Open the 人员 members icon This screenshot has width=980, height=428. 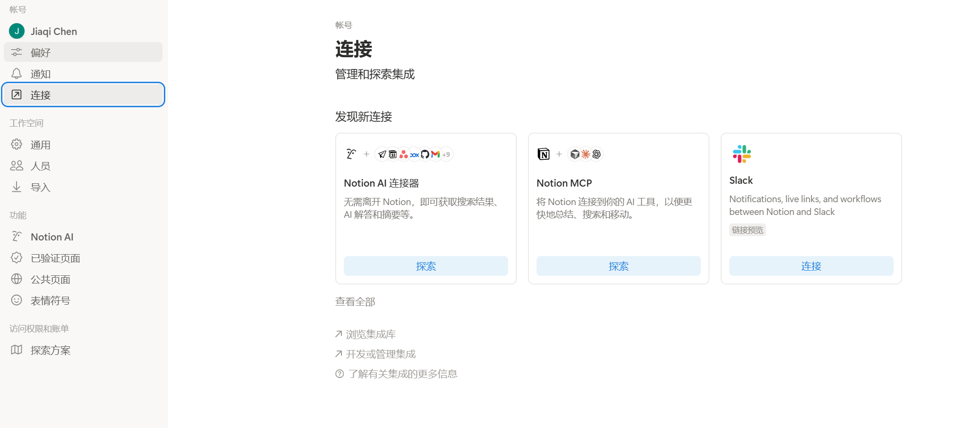pyautogui.click(x=17, y=166)
